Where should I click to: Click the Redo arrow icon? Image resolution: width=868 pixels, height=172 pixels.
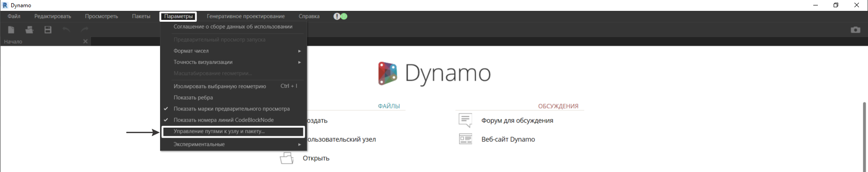[x=85, y=29]
